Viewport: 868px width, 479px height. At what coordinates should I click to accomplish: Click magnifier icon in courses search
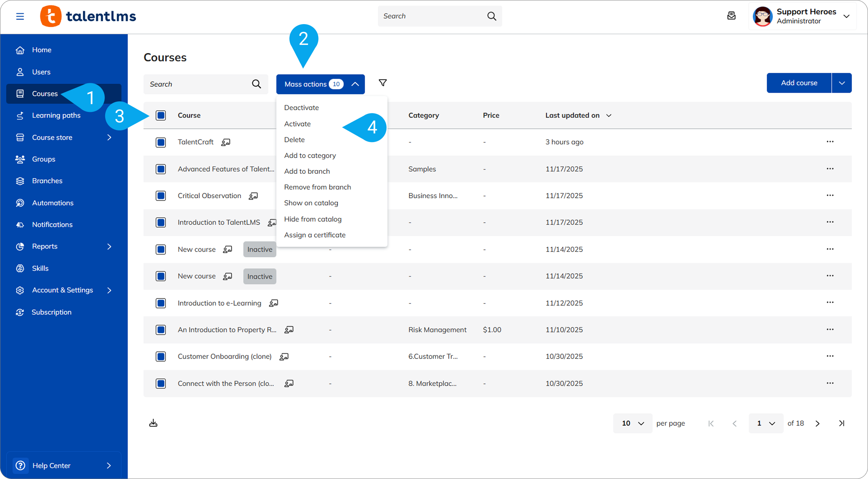pos(256,84)
